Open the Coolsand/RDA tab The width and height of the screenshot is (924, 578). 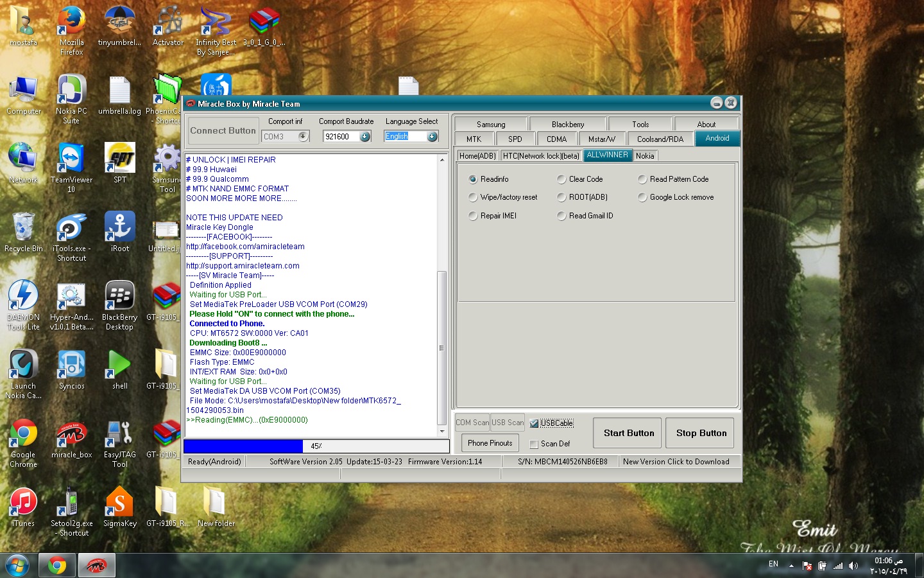point(660,139)
